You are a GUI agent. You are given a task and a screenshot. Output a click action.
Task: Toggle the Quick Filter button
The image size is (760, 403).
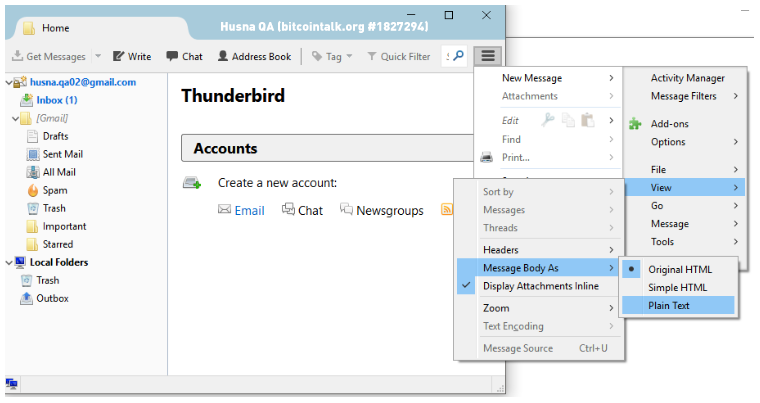coord(398,56)
